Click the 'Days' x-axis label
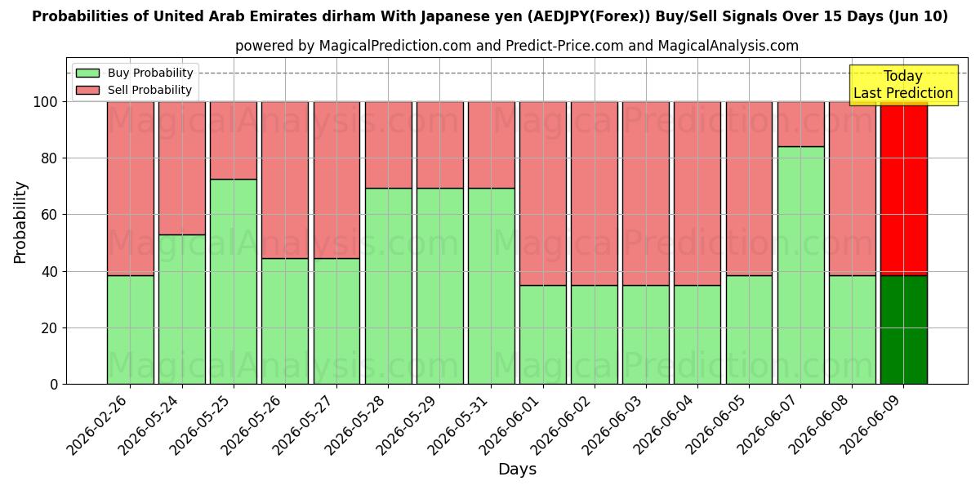The height and width of the screenshot is (490, 980). click(x=517, y=470)
